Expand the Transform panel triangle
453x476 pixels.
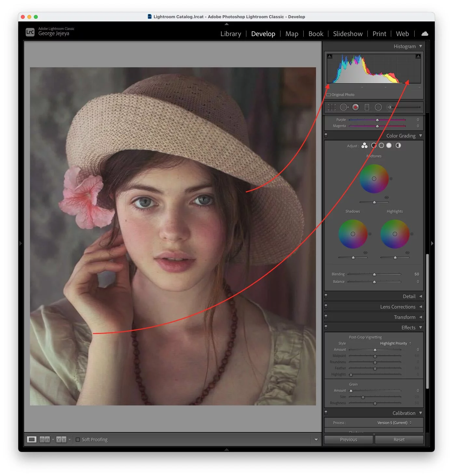pyautogui.click(x=420, y=317)
